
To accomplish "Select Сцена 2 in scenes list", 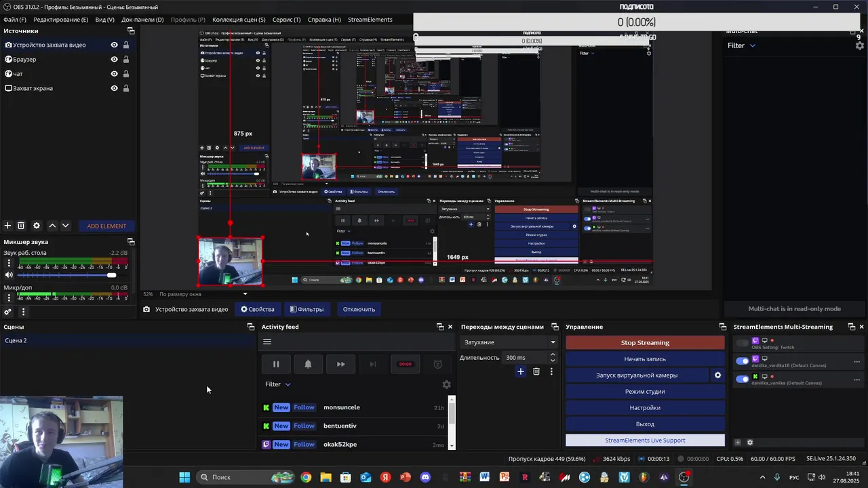I will pyautogui.click(x=127, y=340).
